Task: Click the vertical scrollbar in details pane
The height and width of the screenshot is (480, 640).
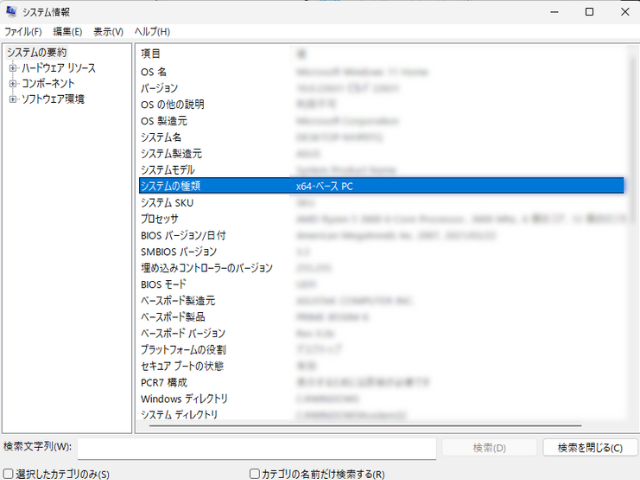Action: [633, 141]
